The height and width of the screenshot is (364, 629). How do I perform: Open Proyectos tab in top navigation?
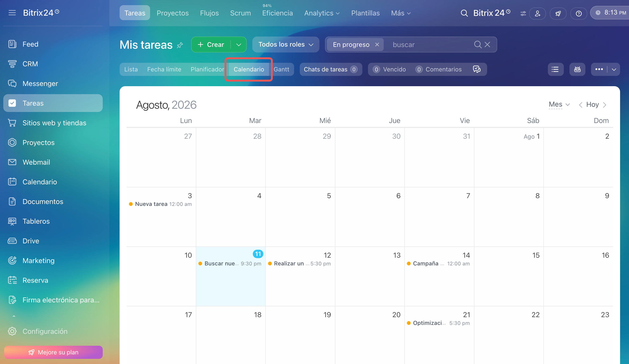172,13
